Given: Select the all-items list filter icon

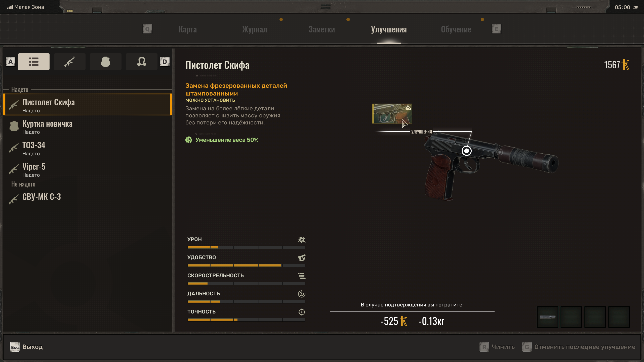Looking at the screenshot, I should [34, 62].
